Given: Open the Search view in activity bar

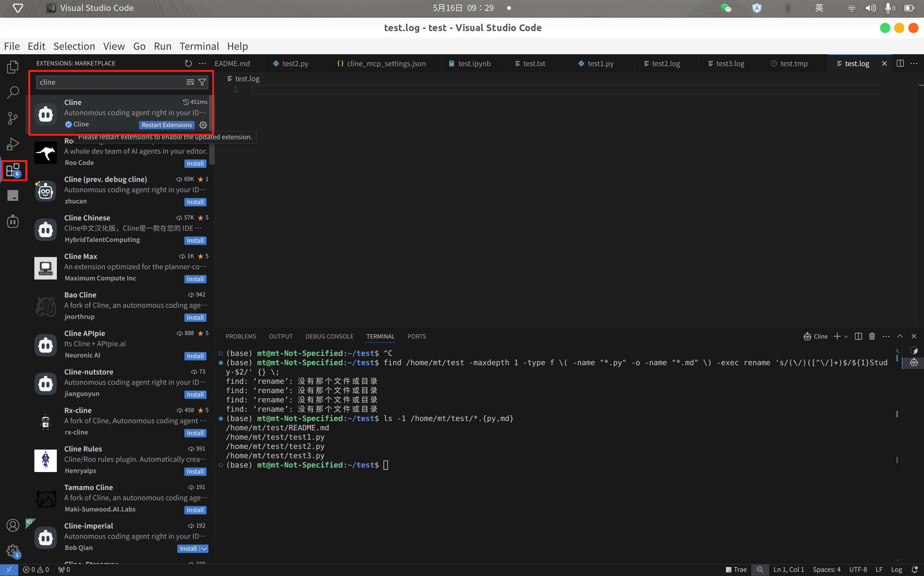Looking at the screenshot, I should point(13,92).
